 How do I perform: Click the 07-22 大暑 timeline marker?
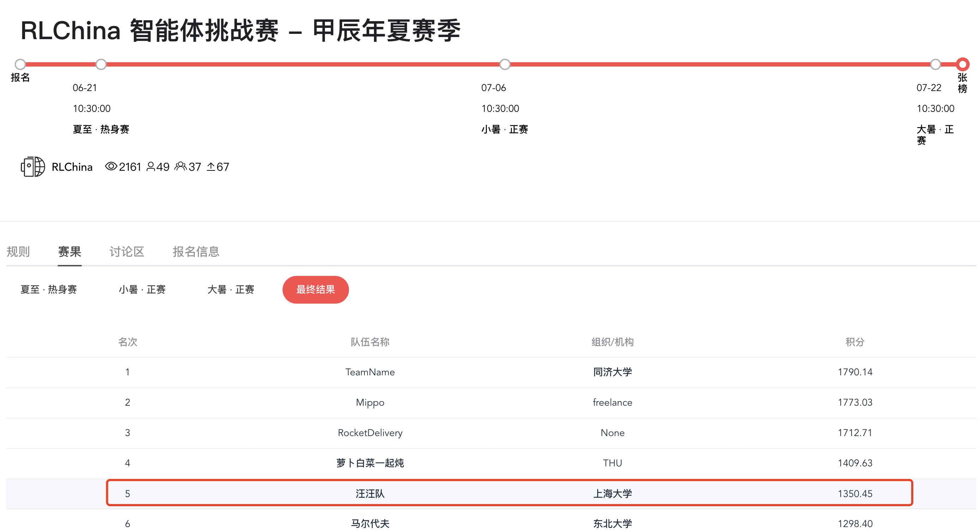[936, 64]
